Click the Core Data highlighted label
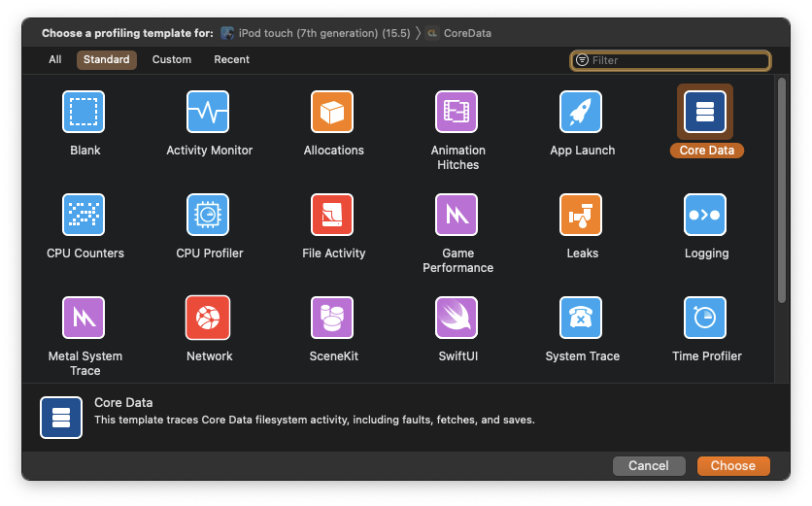 pyautogui.click(x=707, y=151)
